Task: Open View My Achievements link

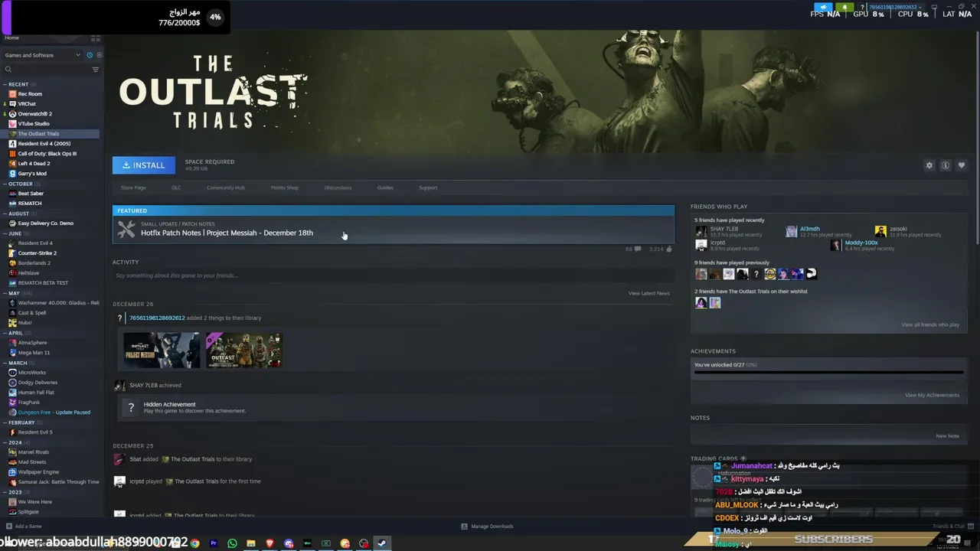Action: click(932, 395)
